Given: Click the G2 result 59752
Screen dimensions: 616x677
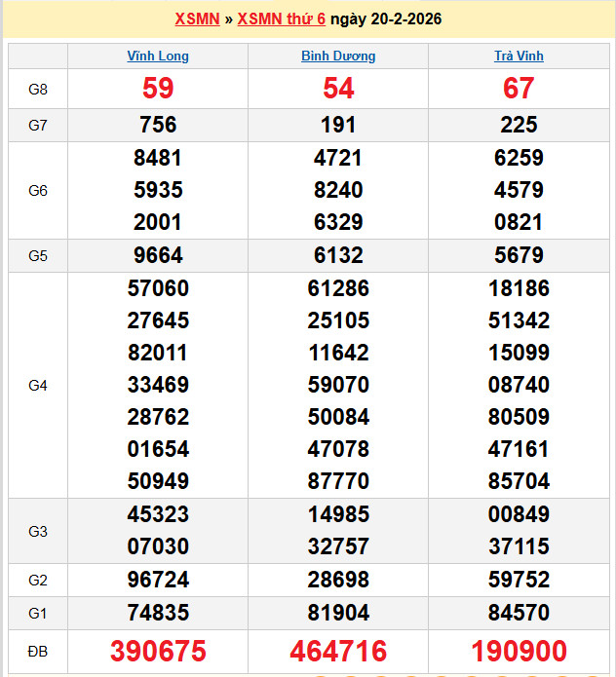Looking at the screenshot, I should point(519,581).
